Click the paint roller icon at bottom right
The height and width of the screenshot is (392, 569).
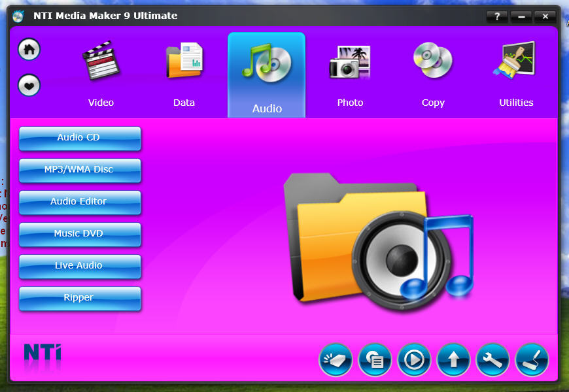pos(532,360)
